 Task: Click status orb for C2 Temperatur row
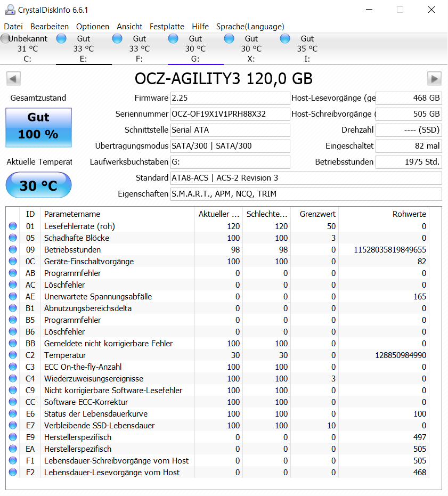point(13,355)
